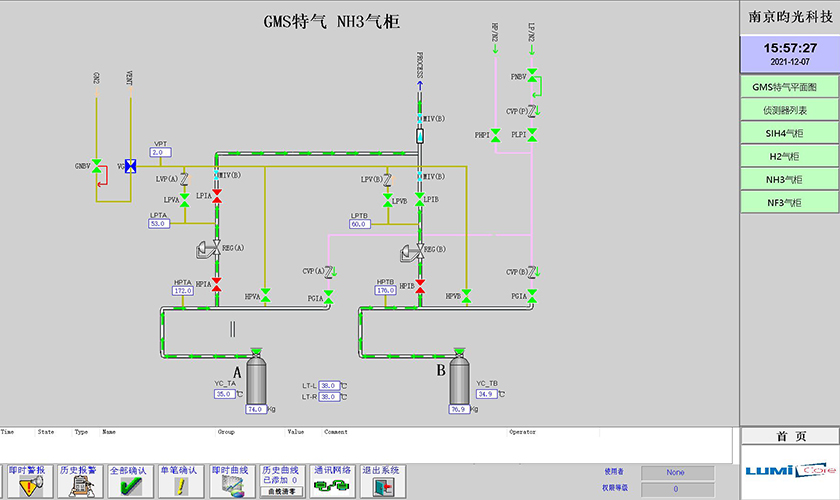Click the YC_TB temperature 34.9 field
The height and width of the screenshot is (500, 840).
486,394
